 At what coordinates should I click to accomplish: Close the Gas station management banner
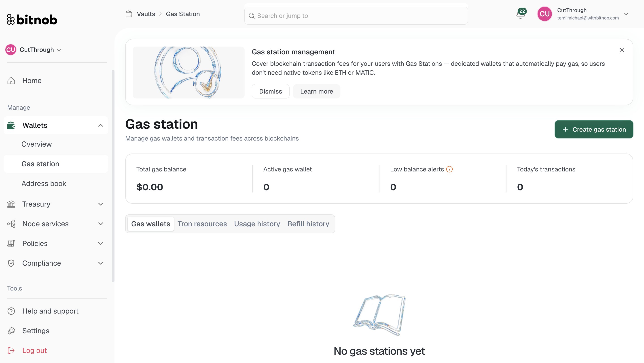coord(622,50)
